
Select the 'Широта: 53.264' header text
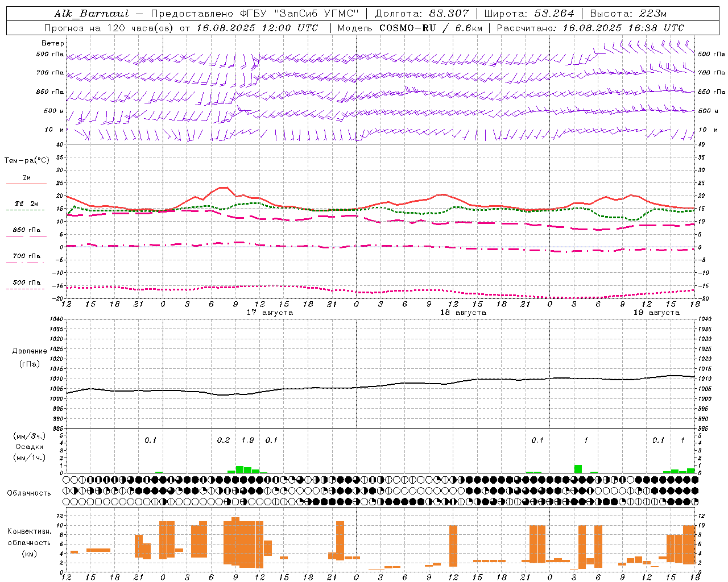click(529, 14)
